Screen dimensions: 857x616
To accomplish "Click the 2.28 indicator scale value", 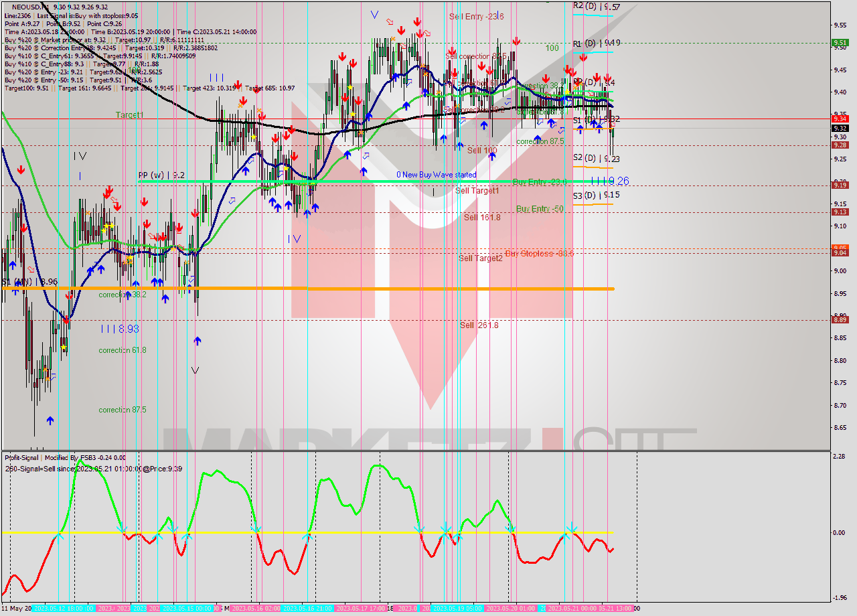I will [839, 457].
